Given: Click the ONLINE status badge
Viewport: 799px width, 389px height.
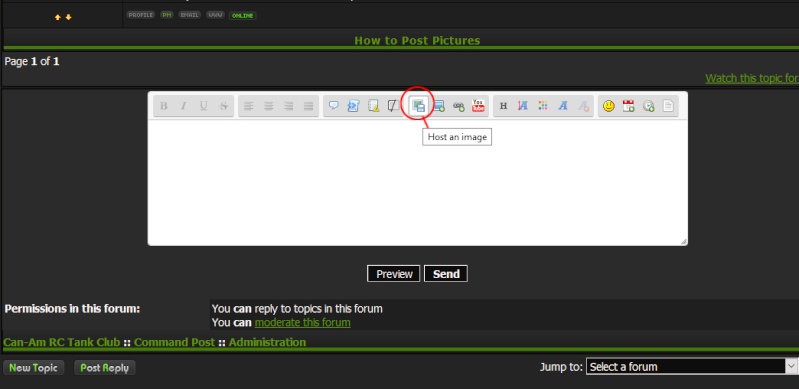Looking at the screenshot, I should click(x=243, y=16).
